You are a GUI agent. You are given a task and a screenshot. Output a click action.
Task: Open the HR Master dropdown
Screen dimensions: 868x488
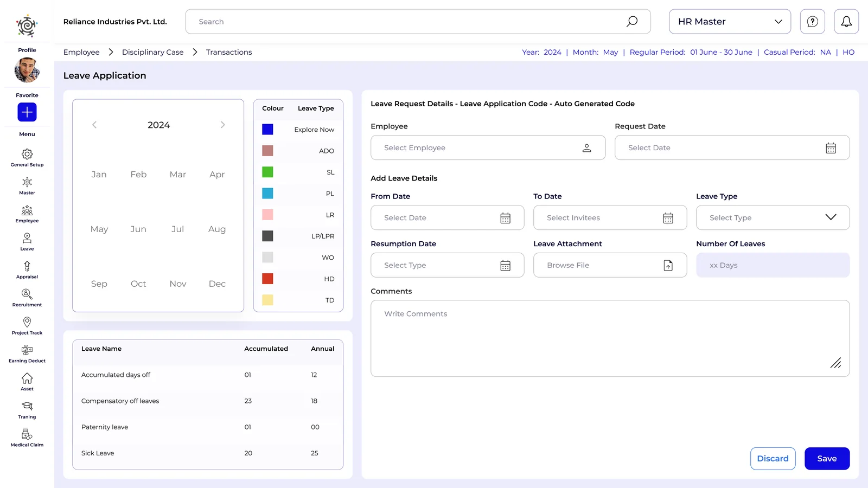point(730,22)
